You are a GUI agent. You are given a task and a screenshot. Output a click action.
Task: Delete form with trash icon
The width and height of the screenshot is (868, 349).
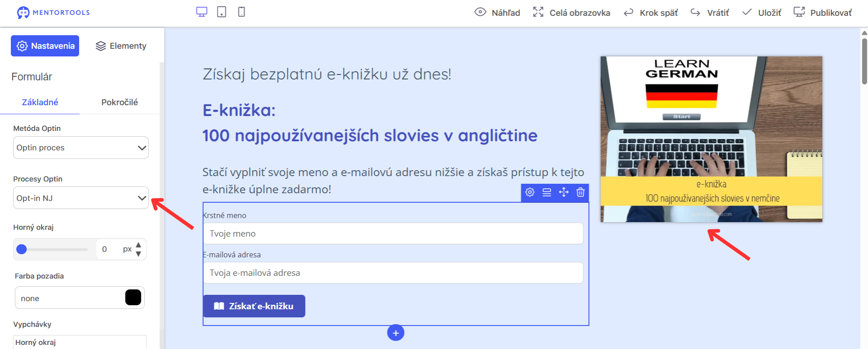click(x=580, y=192)
